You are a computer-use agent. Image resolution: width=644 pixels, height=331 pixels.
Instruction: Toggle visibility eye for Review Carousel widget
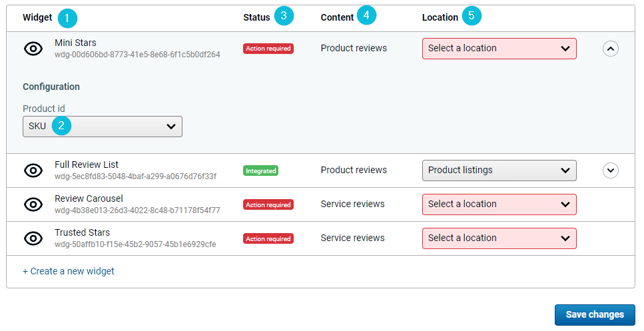(33, 204)
